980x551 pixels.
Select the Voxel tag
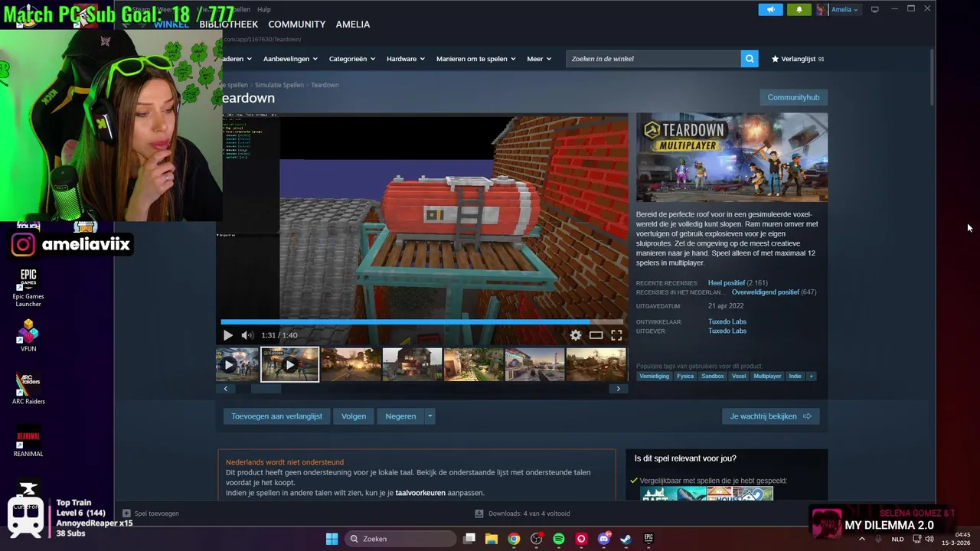(739, 376)
